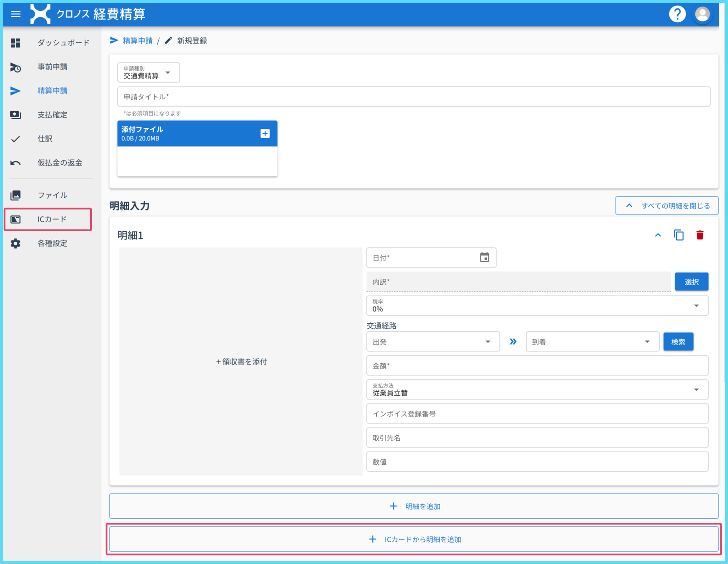Click the 選択 button next to 内訳
The width and height of the screenshot is (728, 564).
(x=691, y=282)
